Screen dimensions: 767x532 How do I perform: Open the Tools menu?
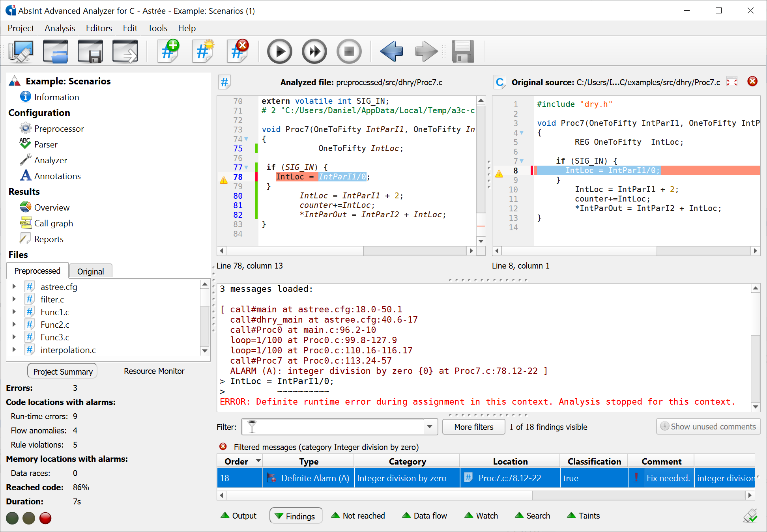click(157, 28)
